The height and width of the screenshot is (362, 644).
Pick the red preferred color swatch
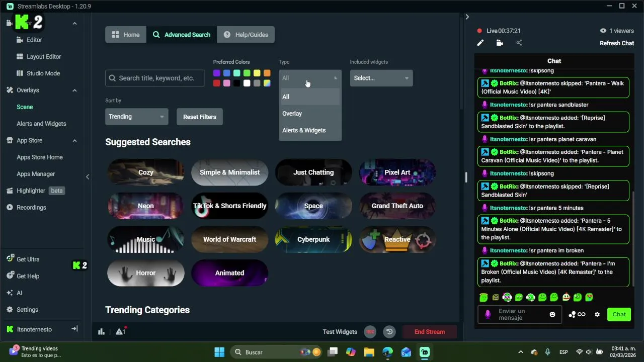[x=217, y=83]
